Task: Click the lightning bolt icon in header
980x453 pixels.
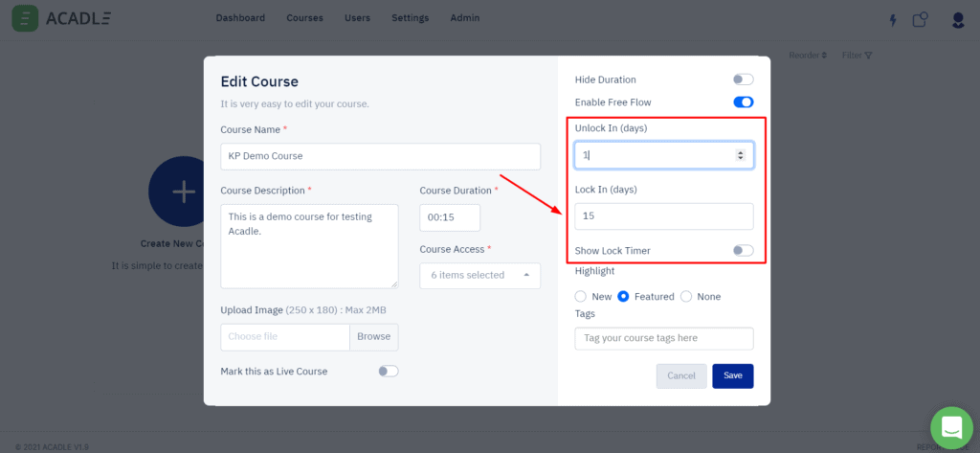Action: point(894,19)
